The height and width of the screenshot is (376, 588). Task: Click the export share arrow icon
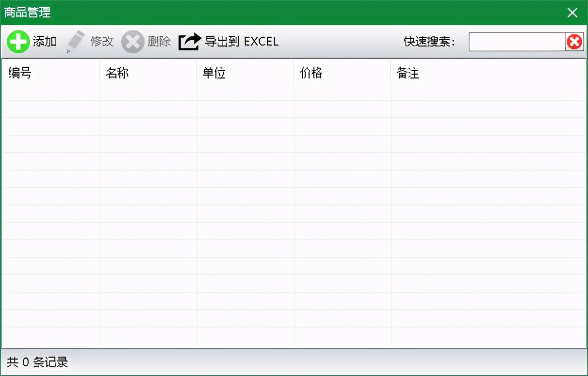[189, 42]
